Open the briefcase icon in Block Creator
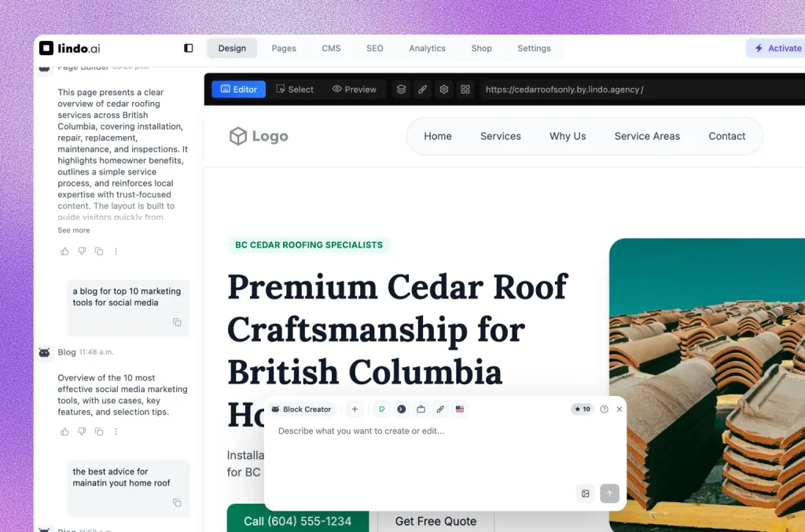 click(421, 409)
